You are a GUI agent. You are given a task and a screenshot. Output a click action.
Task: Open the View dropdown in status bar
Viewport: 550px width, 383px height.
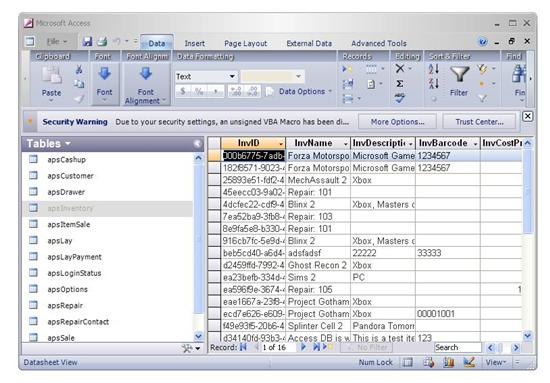(x=496, y=362)
